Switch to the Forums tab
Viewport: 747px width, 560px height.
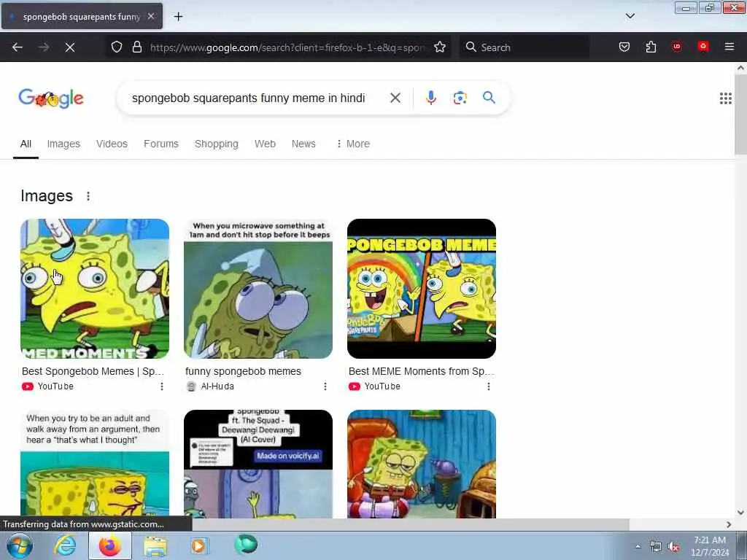coord(161,144)
